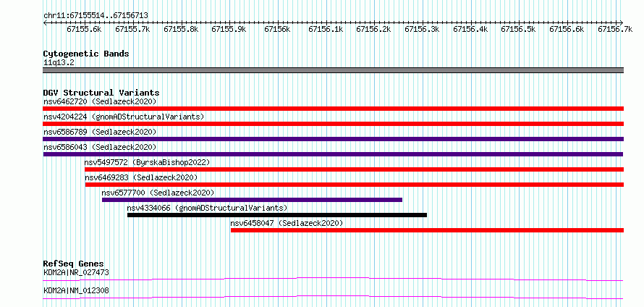Select the red bar for variant nsv6458047
Screen dimensions: 644x307
(427, 230)
